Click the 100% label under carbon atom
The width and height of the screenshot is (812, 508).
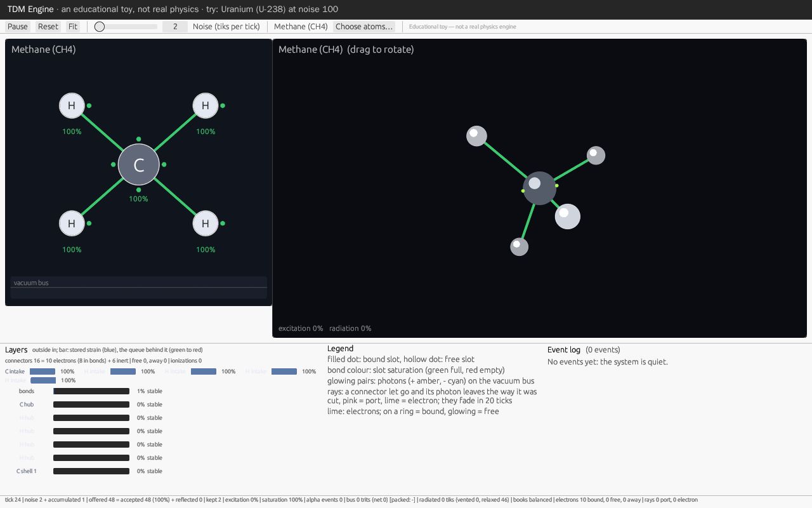coord(138,199)
